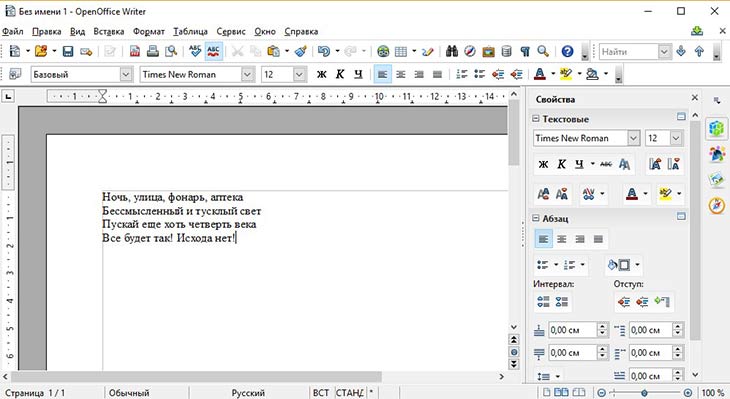Click the Undo arrow icon
Screen dimensions: 730x399
click(x=324, y=51)
